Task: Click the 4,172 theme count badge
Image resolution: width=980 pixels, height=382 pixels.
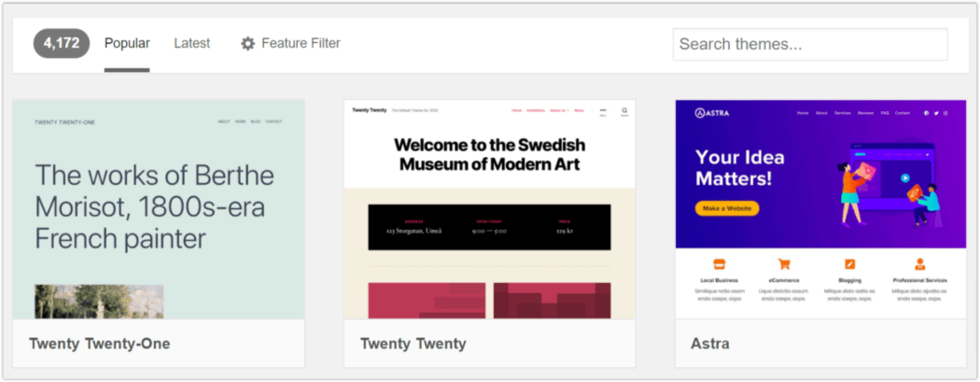Action: [62, 43]
